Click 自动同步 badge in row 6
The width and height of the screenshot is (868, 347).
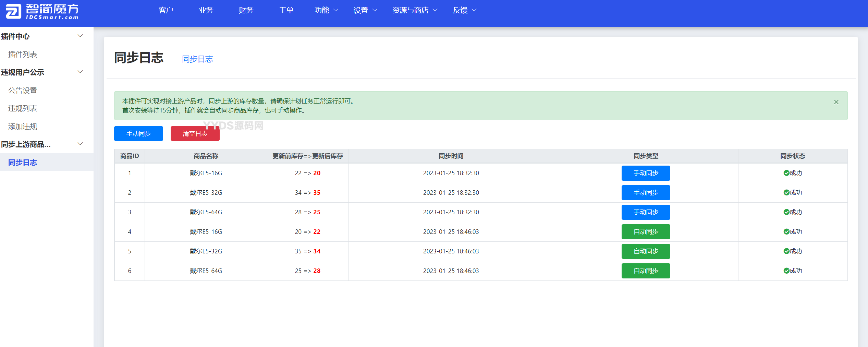646,271
